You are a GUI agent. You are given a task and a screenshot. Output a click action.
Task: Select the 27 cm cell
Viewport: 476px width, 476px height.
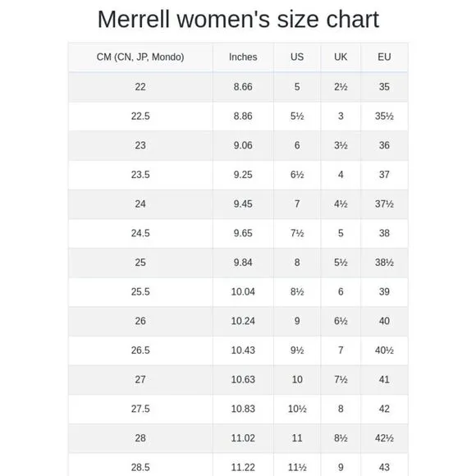point(140,380)
